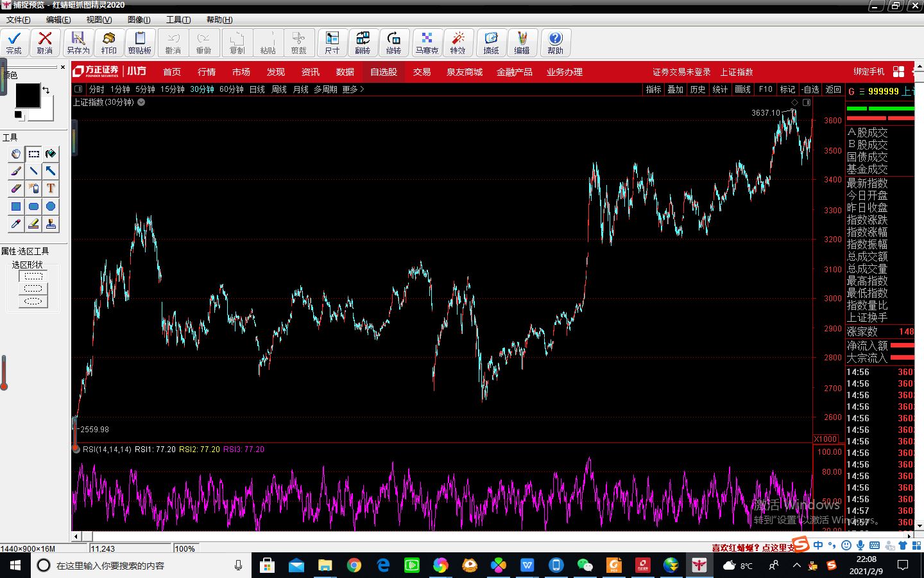
Task: Open the 标记 mark menu
Action: (787, 89)
